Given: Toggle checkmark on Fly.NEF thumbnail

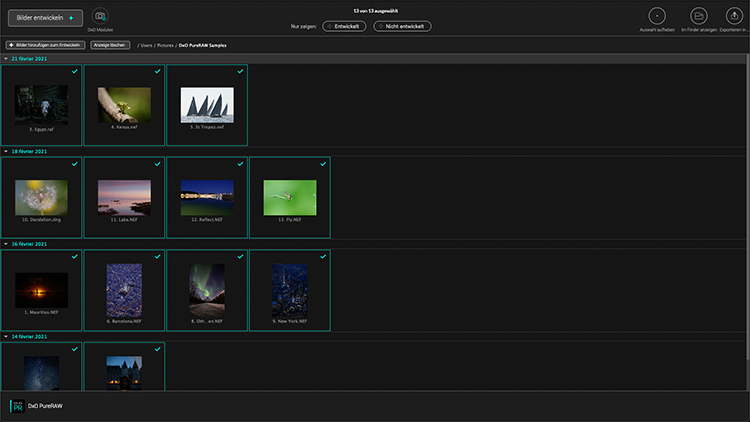Looking at the screenshot, I should pyautogui.click(x=323, y=163).
